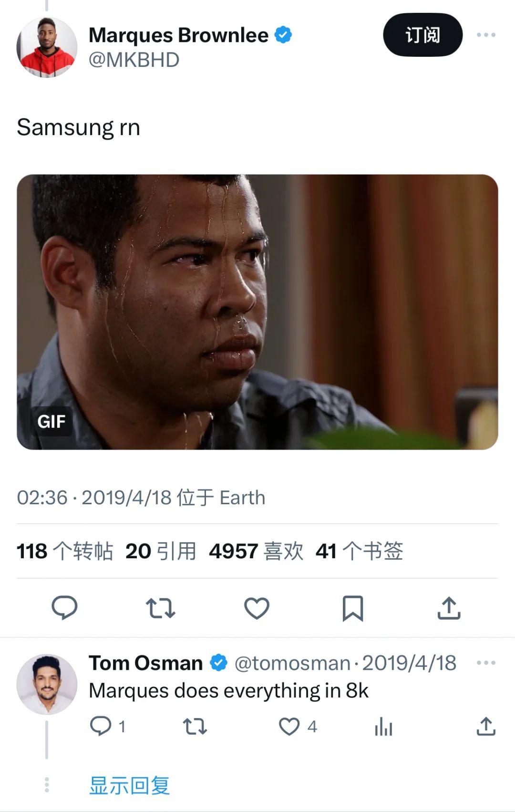
Task: Play the sweating man GIF
Action: tap(257, 312)
